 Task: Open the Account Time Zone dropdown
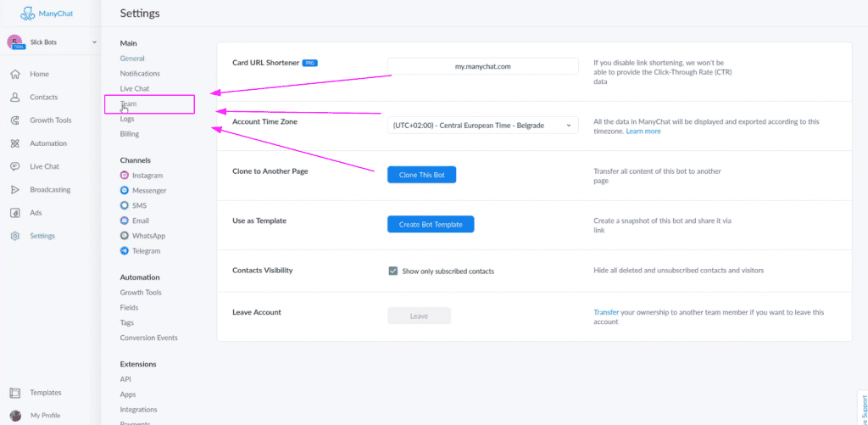tap(482, 126)
